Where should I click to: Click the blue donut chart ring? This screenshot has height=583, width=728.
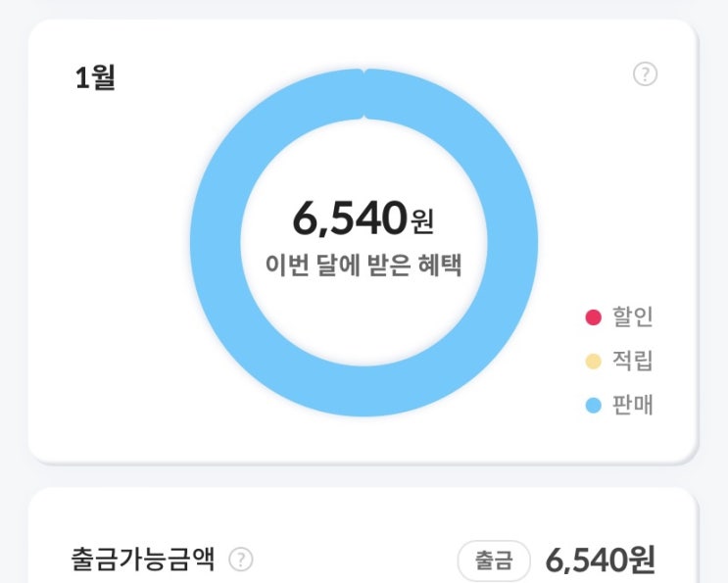pos(218,243)
